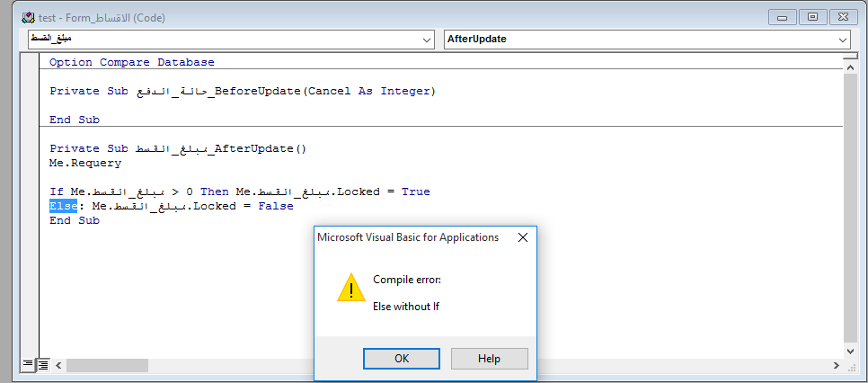This screenshot has height=383, width=868.
Task: Click OK on the compile error dialog
Action: click(402, 359)
